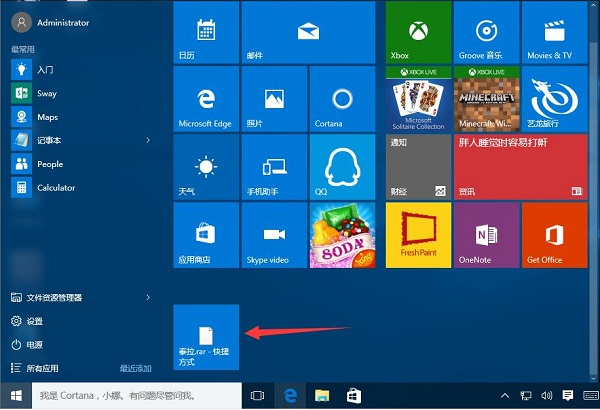Open the Groove 音乐 tile
The width and height of the screenshot is (600, 410).
click(486, 32)
